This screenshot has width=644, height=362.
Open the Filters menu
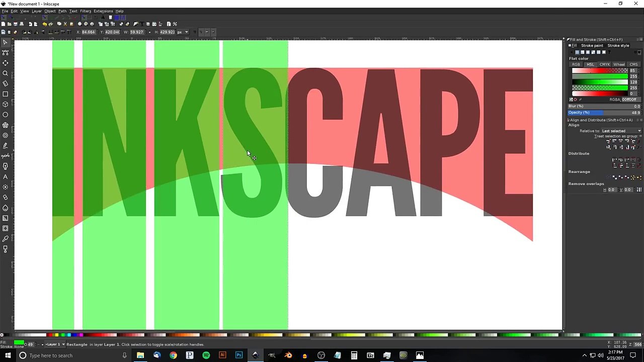pyautogui.click(x=86, y=11)
